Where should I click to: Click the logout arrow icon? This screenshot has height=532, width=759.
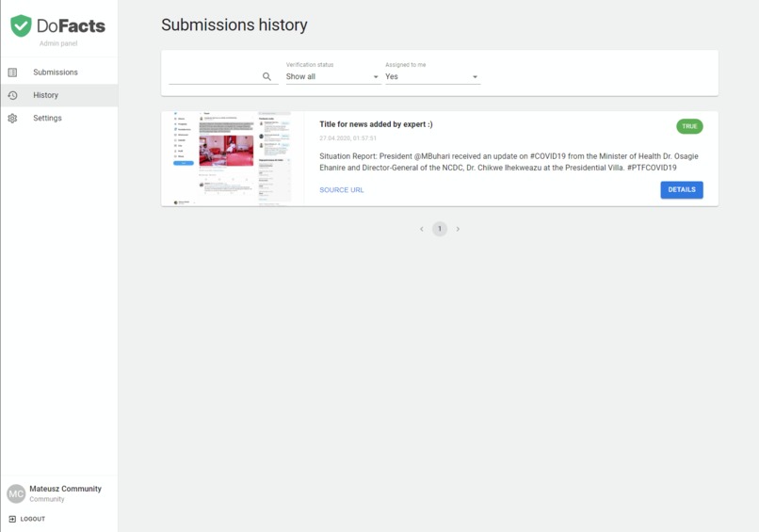point(12,519)
